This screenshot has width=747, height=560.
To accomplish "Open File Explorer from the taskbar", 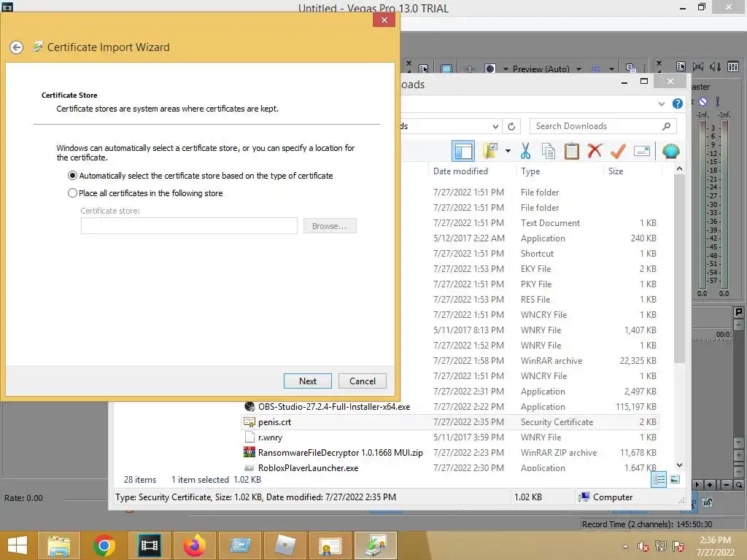I will [x=59, y=545].
